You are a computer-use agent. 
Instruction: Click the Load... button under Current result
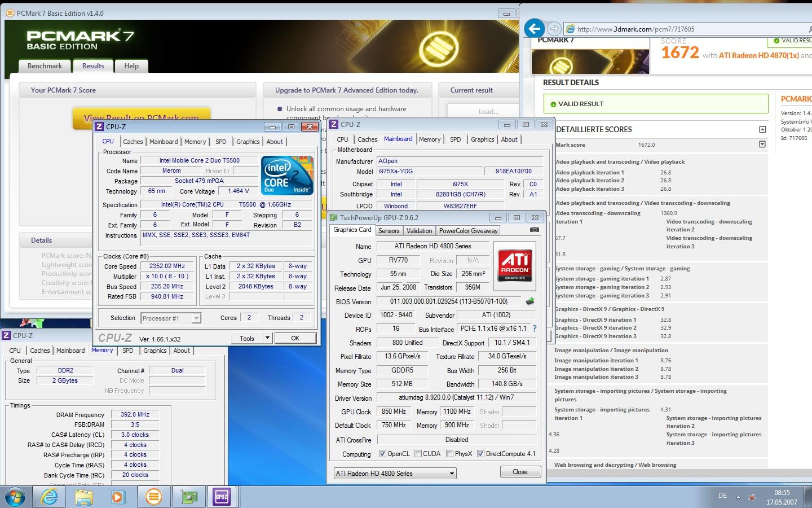point(488,111)
